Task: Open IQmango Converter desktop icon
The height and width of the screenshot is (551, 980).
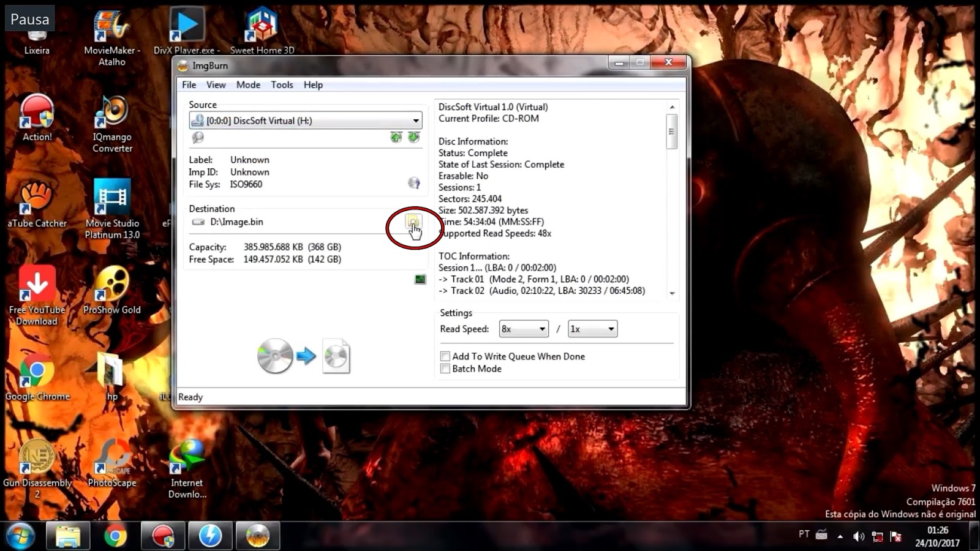Action: [x=112, y=124]
